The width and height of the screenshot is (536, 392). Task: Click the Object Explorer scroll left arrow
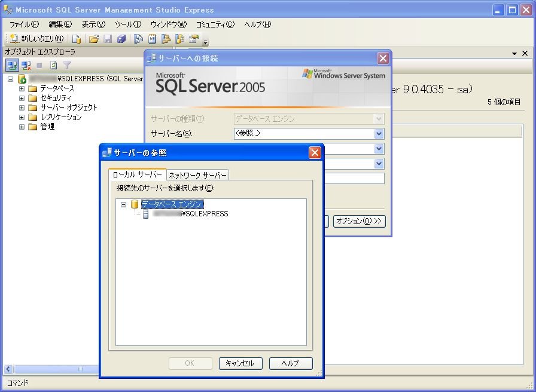pos(8,369)
